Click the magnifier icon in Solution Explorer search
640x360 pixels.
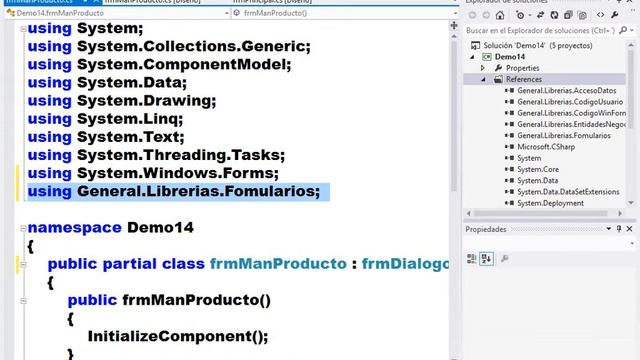click(623, 30)
